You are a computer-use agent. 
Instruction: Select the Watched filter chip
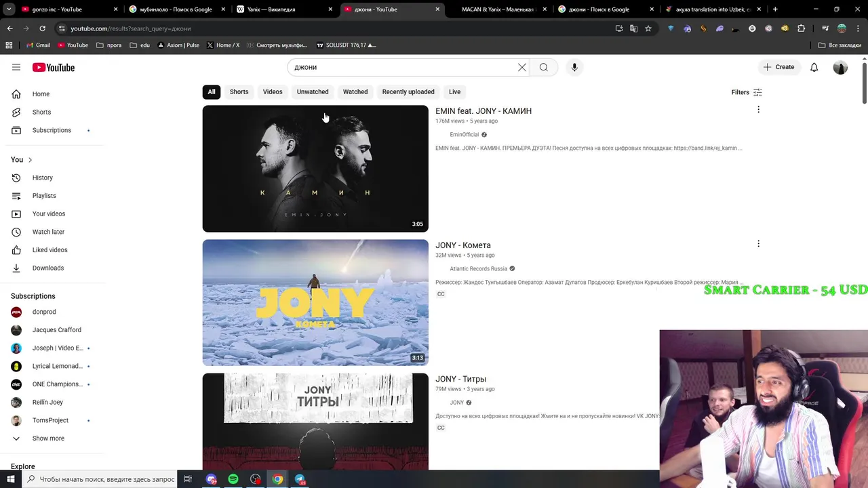(355, 92)
